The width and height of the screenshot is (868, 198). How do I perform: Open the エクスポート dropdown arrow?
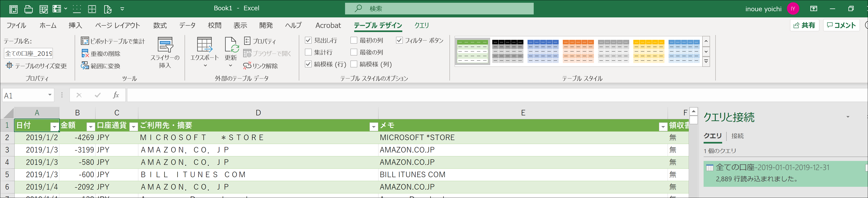coord(205,66)
